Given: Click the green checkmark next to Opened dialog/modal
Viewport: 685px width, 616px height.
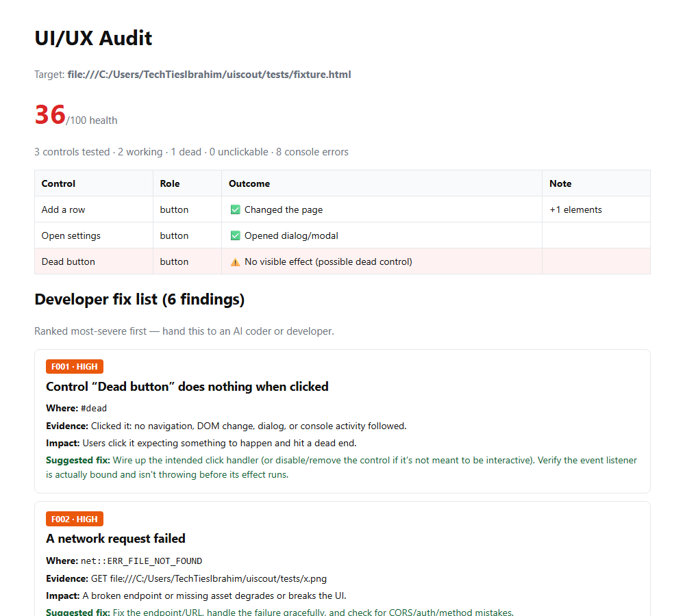Looking at the screenshot, I should pos(236,235).
